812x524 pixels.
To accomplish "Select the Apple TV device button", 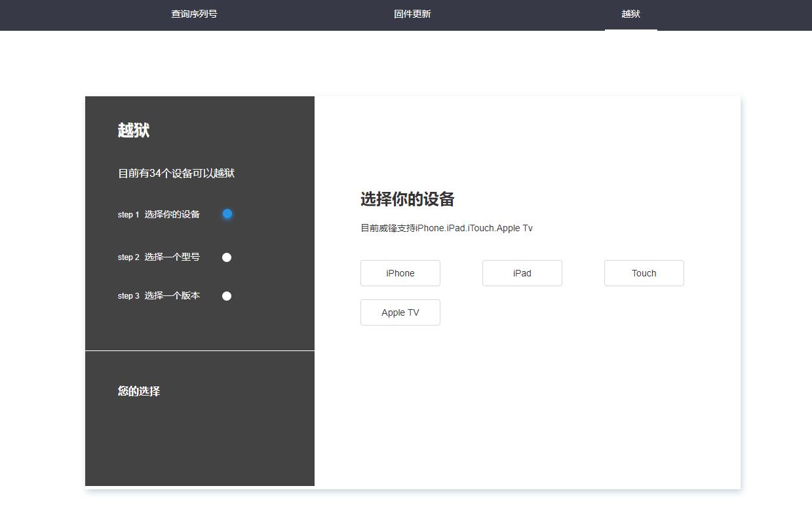I will click(400, 312).
